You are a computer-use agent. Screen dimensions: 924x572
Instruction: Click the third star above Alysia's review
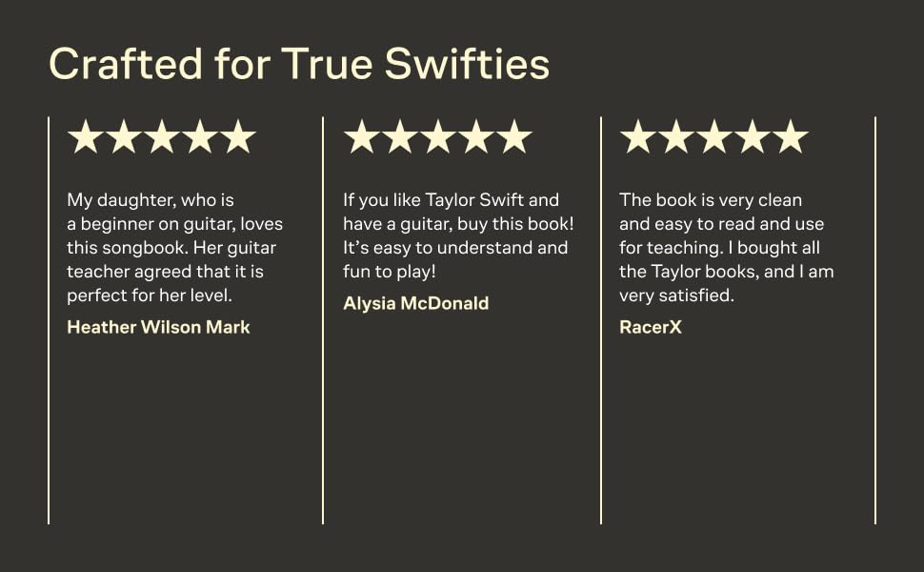[438, 137]
